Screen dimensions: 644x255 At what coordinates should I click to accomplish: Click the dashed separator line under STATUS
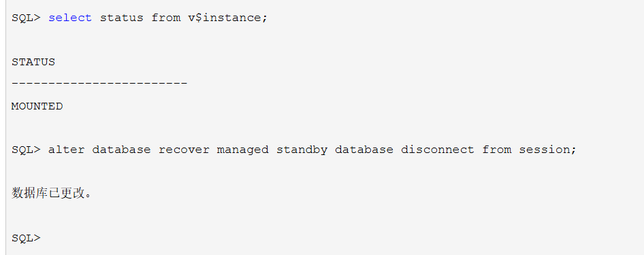(x=99, y=84)
